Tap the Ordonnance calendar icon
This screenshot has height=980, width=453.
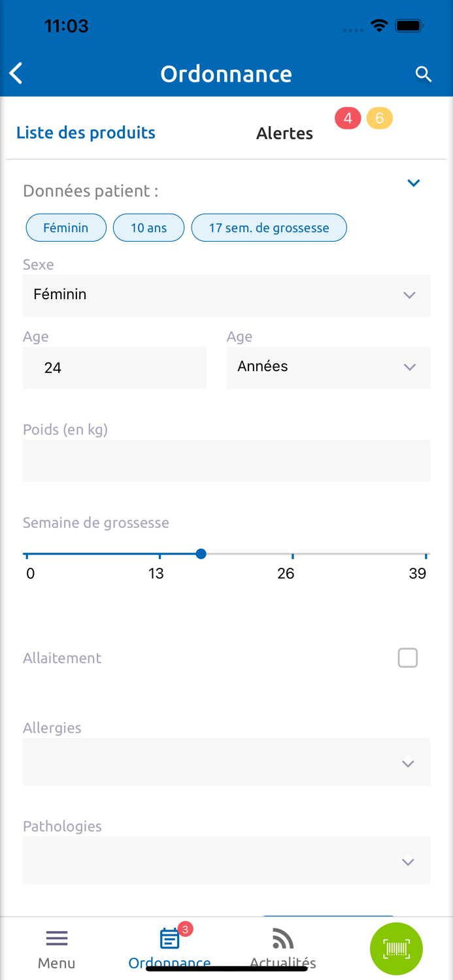click(169, 939)
